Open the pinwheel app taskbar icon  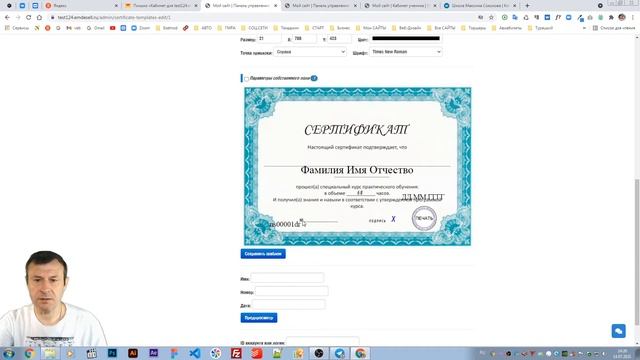click(216, 353)
